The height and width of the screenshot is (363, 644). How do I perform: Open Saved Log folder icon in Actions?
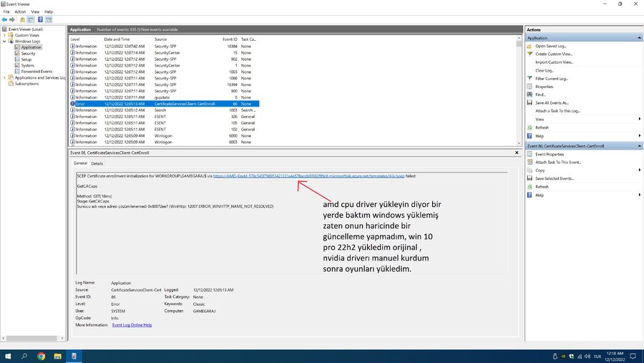[530, 46]
